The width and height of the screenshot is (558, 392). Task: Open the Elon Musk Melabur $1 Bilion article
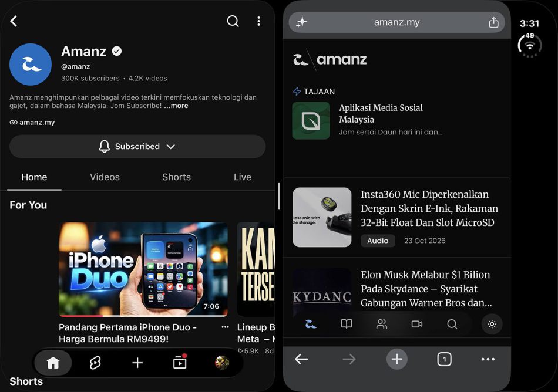[x=426, y=289]
